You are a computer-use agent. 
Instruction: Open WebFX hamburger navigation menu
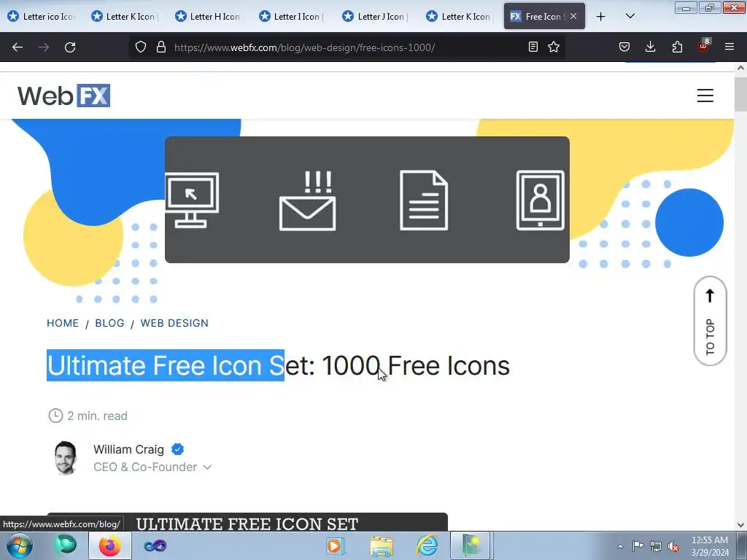click(x=705, y=96)
